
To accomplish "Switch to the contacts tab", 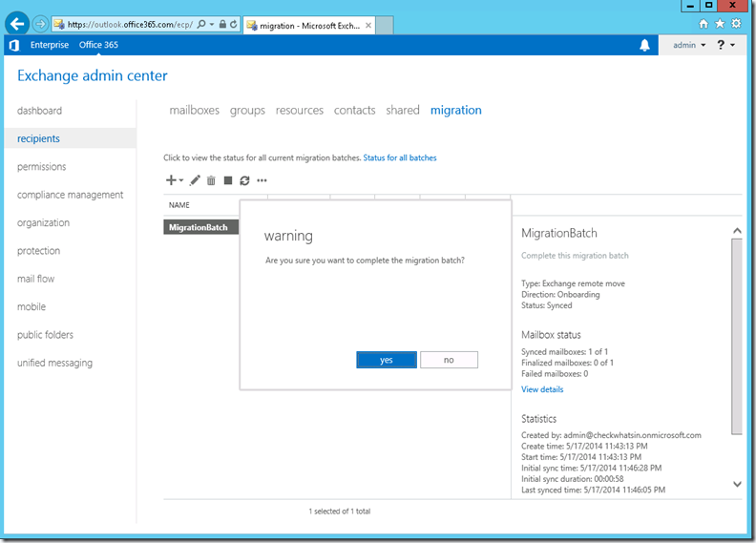I will point(354,111).
